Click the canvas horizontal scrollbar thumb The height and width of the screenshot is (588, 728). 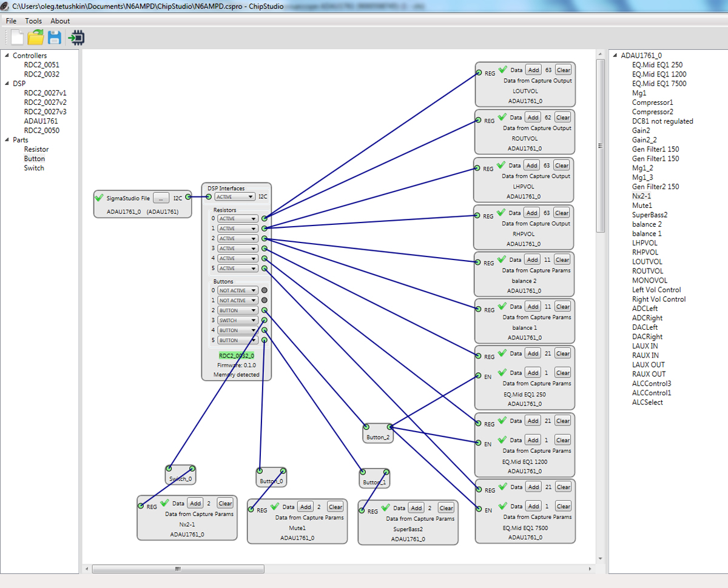pyautogui.click(x=178, y=569)
